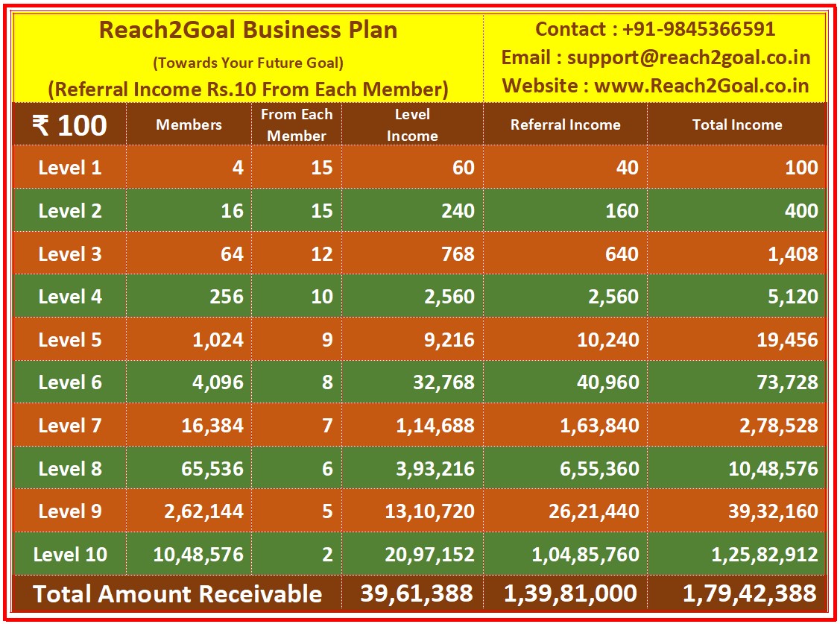840x624 pixels.
Task: Click the From Each Member column header
Action: pyautogui.click(x=297, y=125)
